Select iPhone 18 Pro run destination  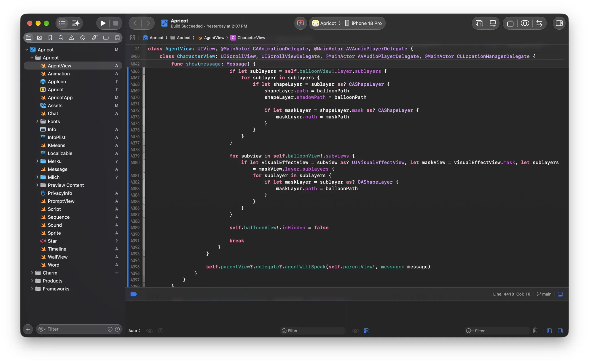[364, 23]
